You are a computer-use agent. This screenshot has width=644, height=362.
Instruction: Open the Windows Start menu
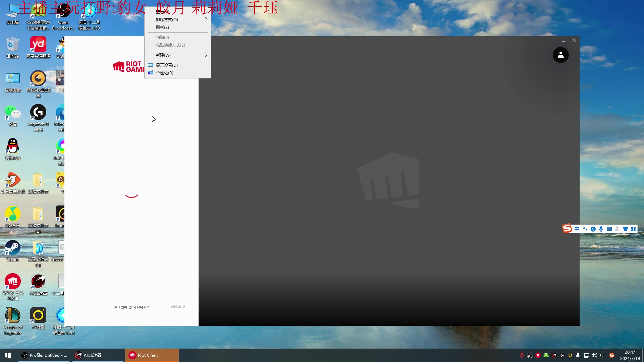[8, 355]
